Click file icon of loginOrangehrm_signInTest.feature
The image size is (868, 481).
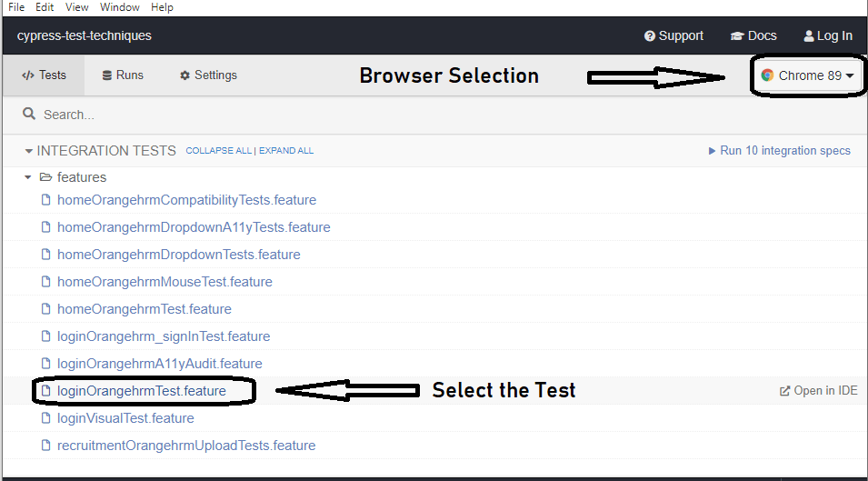point(46,336)
